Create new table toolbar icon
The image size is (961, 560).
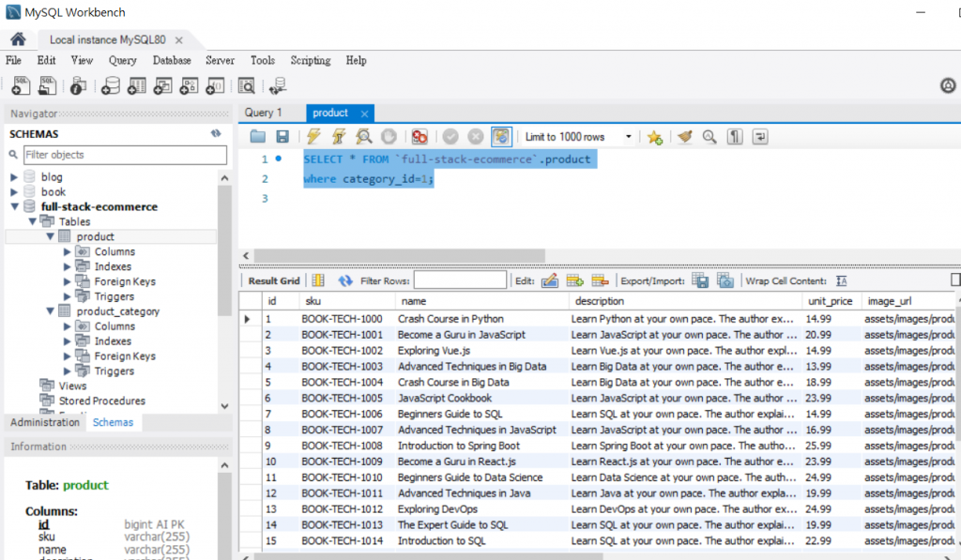(137, 85)
